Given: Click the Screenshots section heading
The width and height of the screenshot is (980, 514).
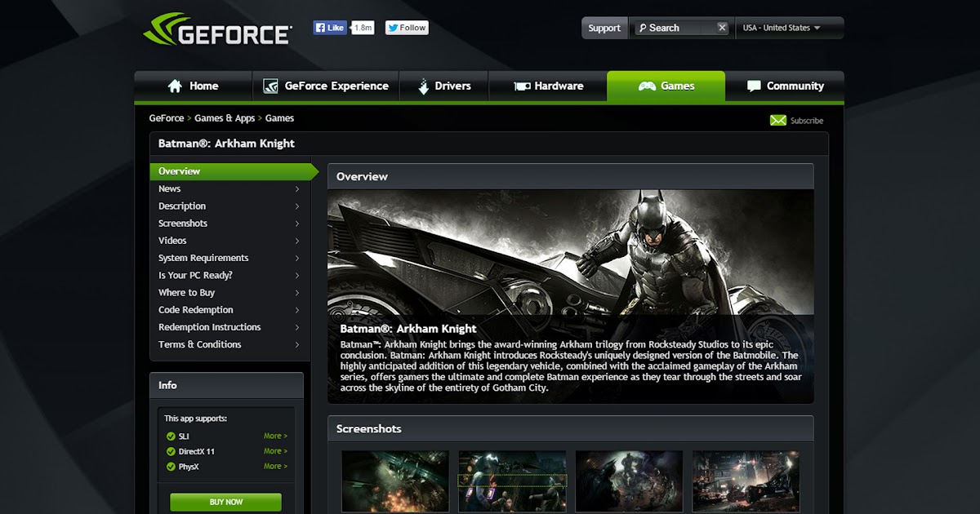Looking at the screenshot, I should pos(369,429).
